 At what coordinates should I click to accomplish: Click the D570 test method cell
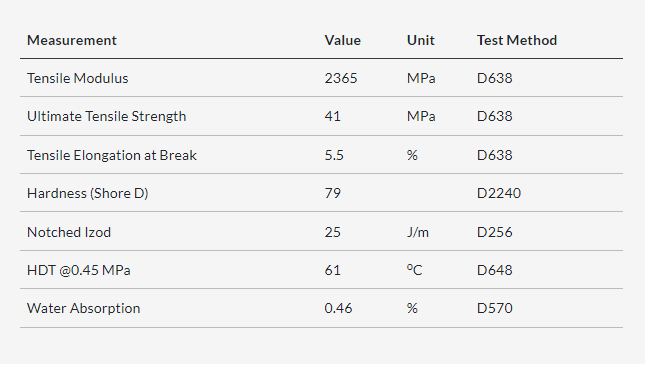click(495, 308)
